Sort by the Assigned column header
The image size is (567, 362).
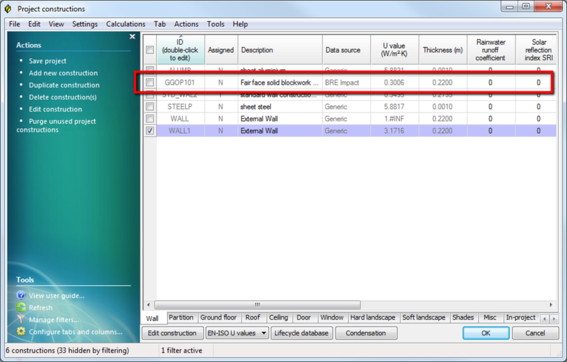221,50
